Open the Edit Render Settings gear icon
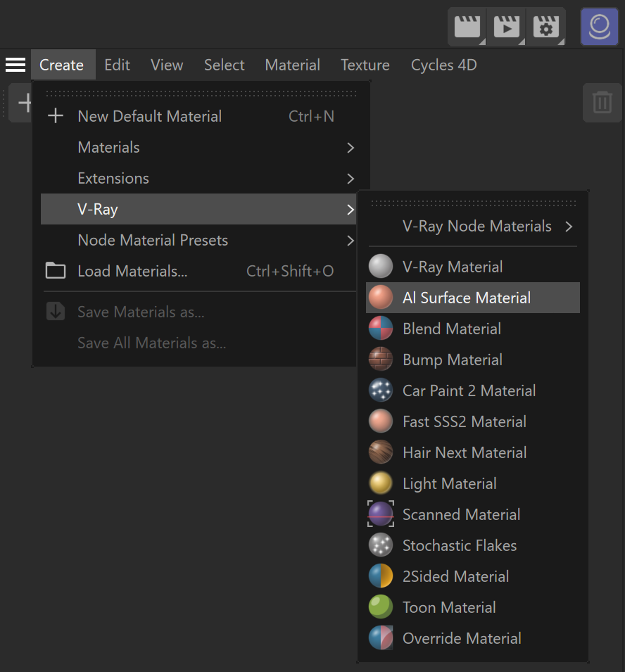This screenshot has height=672, width=625. click(545, 27)
